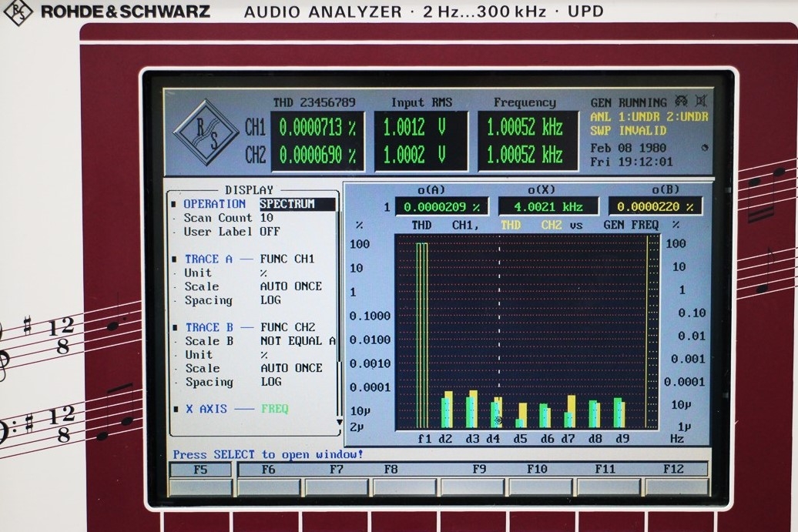Click the GEN RUNNING status text
Viewport: 798px width, 532px height.
[x=629, y=102]
